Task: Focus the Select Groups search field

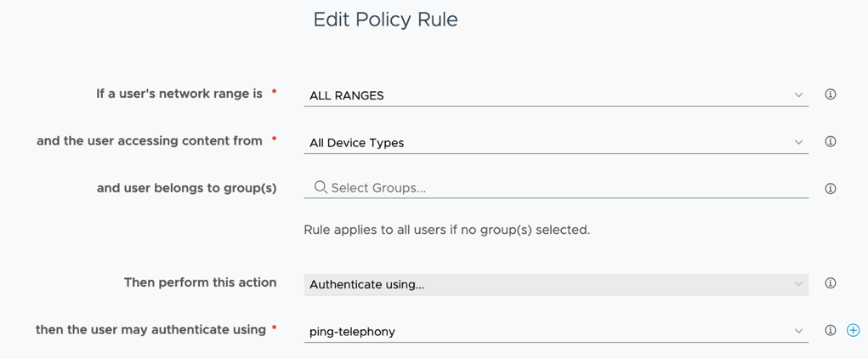Action: pyautogui.click(x=556, y=188)
